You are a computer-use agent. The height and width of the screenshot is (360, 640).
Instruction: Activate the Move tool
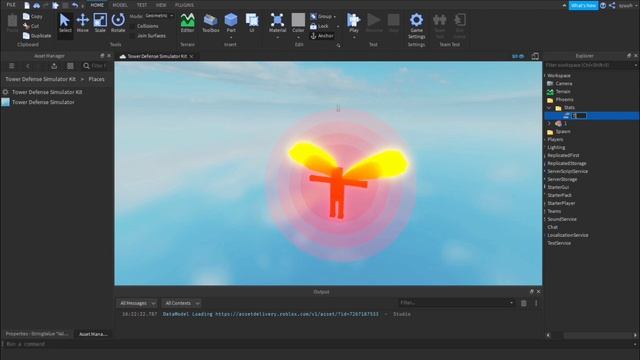pos(82,23)
